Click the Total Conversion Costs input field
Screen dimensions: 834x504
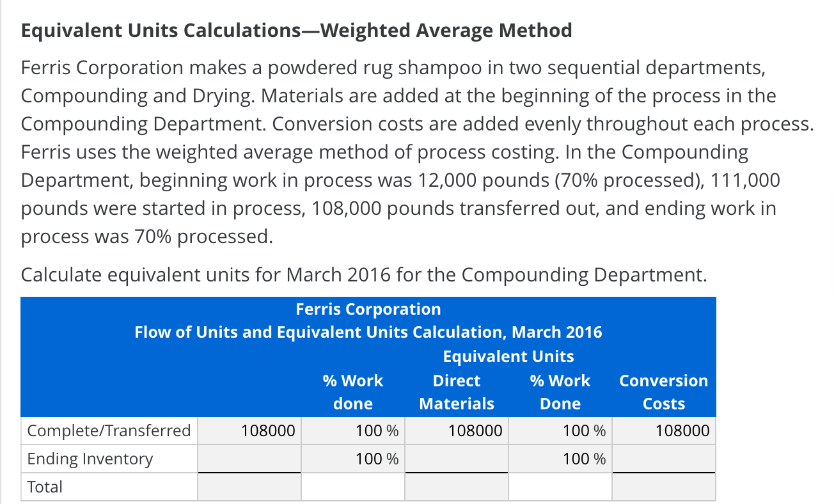click(663, 487)
